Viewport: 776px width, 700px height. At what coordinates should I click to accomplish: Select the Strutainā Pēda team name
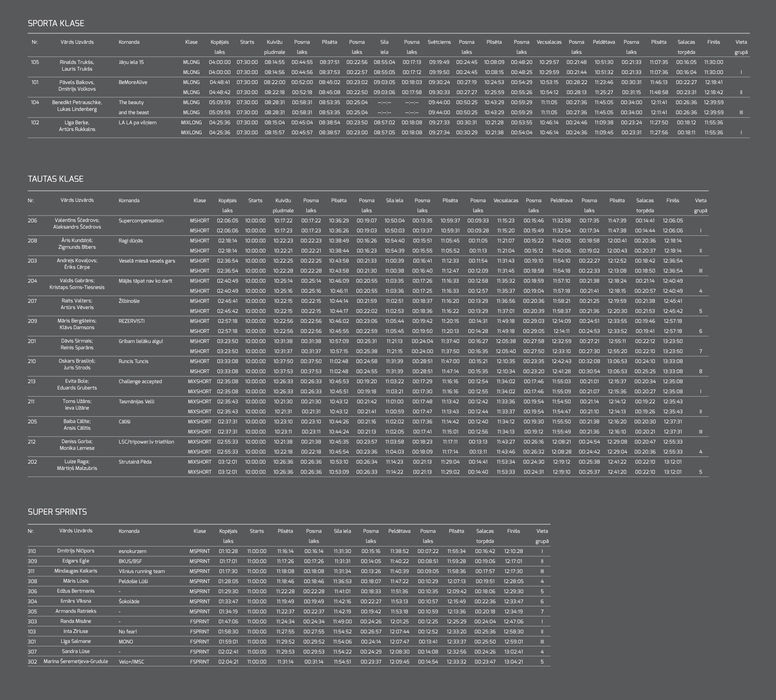pyautogui.click(x=135, y=462)
